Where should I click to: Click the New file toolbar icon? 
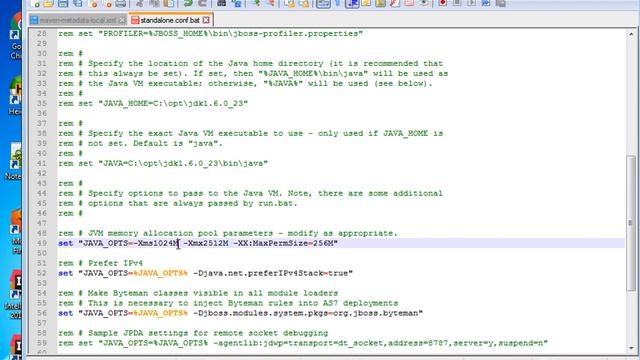(x=36, y=4)
